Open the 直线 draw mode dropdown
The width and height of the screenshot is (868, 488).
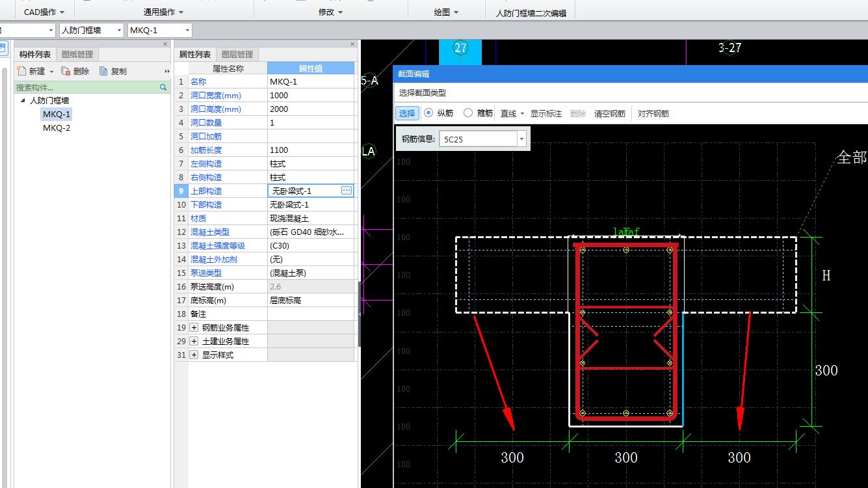coord(523,114)
